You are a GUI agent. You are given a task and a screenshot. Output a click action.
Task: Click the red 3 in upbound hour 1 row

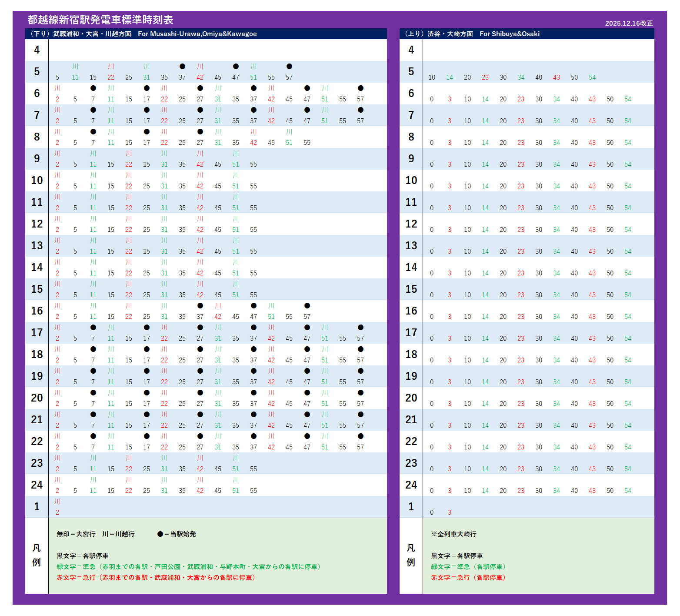(450, 512)
